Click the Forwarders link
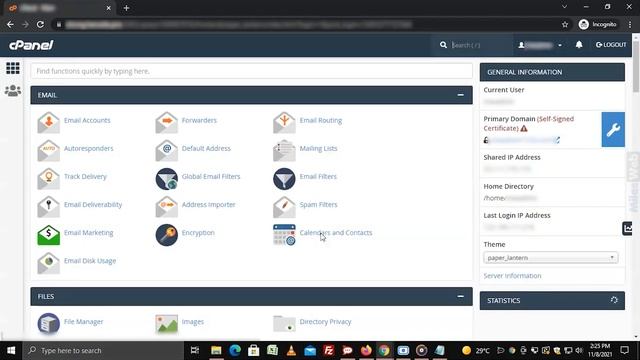Screen dimensions: 640x360 pyautogui.click(x=199, y=120)
